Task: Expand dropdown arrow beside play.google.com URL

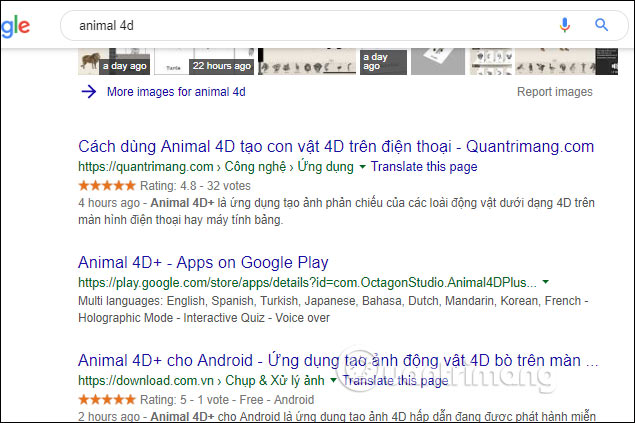Action: pos(546,282)
